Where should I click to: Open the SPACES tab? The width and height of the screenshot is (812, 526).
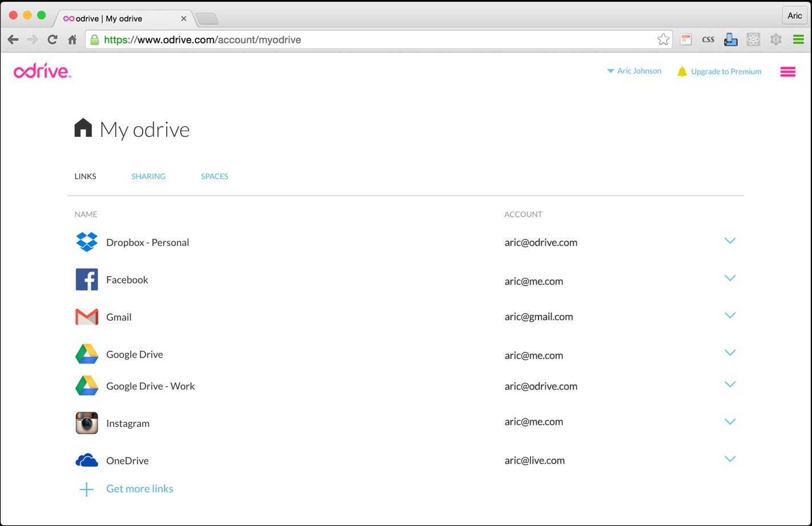[x=215, y=176]
